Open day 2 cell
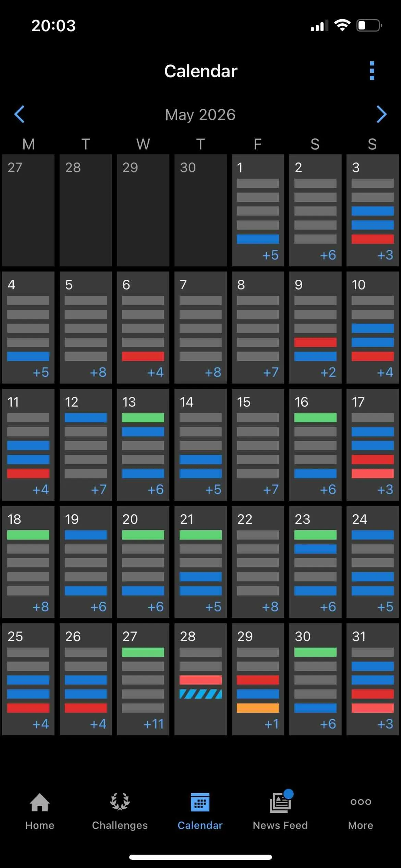Viewport: 401px width, 868px height. 315,210
